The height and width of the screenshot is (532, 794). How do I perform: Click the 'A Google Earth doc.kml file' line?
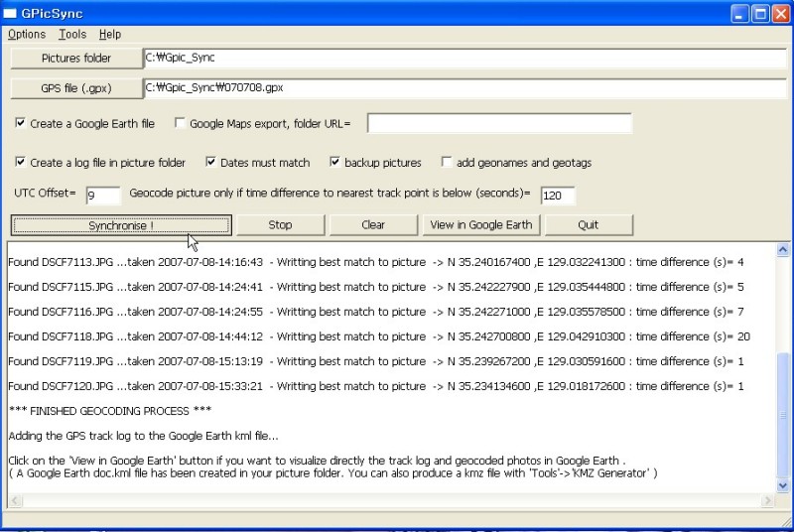[332, 473]
